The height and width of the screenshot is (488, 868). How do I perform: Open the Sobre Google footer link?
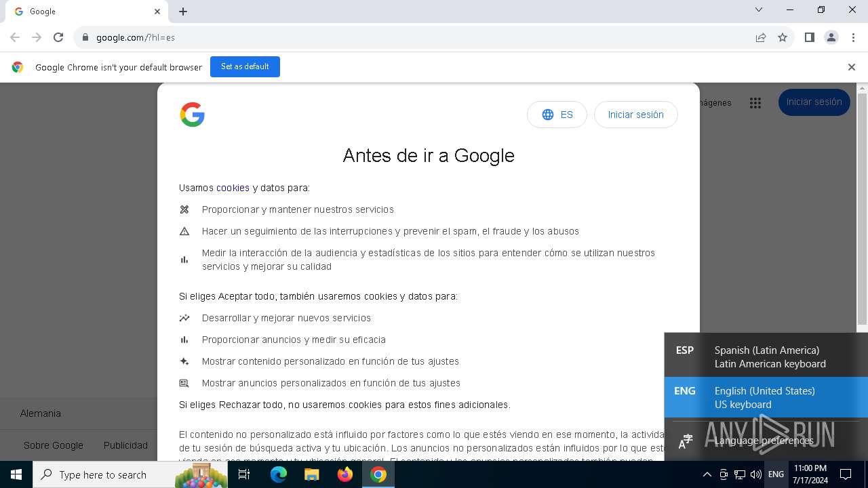point(54,445)
